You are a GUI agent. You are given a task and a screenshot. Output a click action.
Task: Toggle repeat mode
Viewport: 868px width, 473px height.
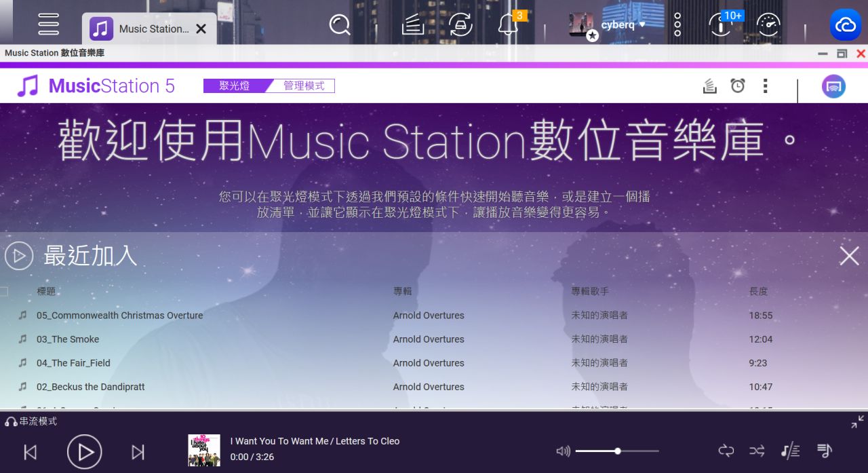coord(726,451)
